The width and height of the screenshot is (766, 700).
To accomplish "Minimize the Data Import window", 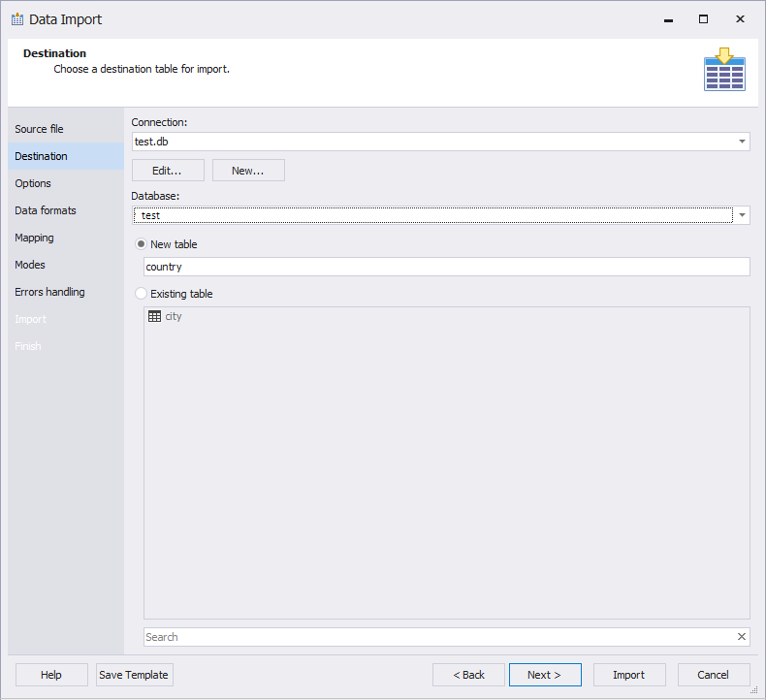I will (x=668, y=19).
